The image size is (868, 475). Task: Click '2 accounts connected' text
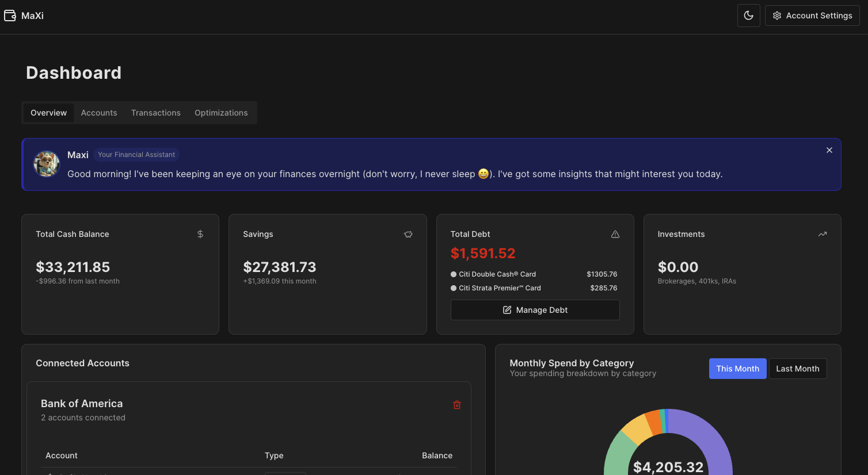tap(83, 418)
